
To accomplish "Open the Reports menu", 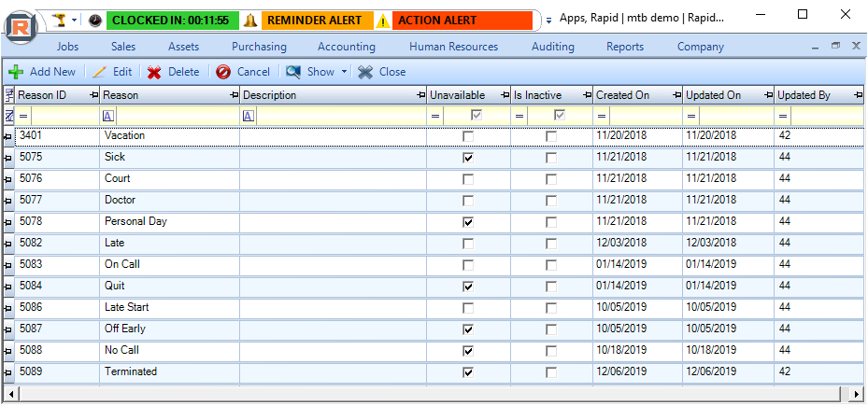I will [625, 47].
